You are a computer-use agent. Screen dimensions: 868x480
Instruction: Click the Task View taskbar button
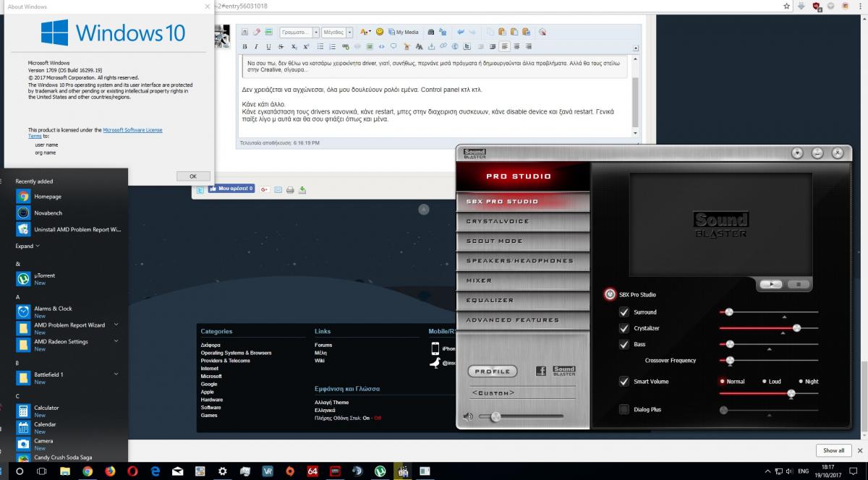point(42,471)
